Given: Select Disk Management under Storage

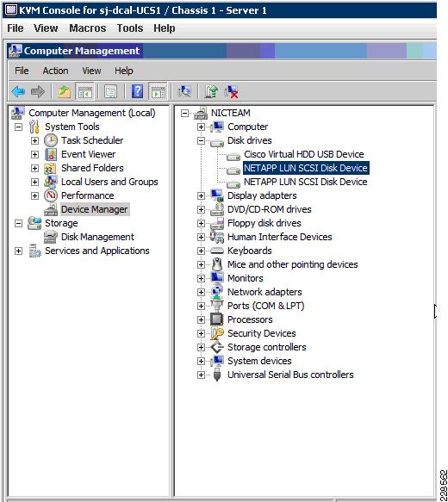Looking at the screenshot, I should click(97, 237).
